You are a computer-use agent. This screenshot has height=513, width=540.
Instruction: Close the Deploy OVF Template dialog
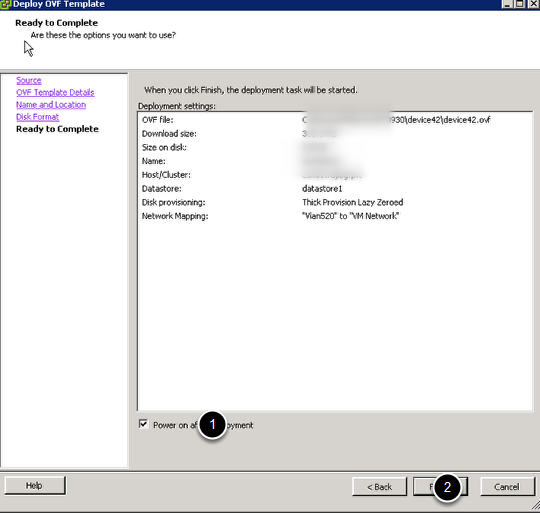coord(533,3)
